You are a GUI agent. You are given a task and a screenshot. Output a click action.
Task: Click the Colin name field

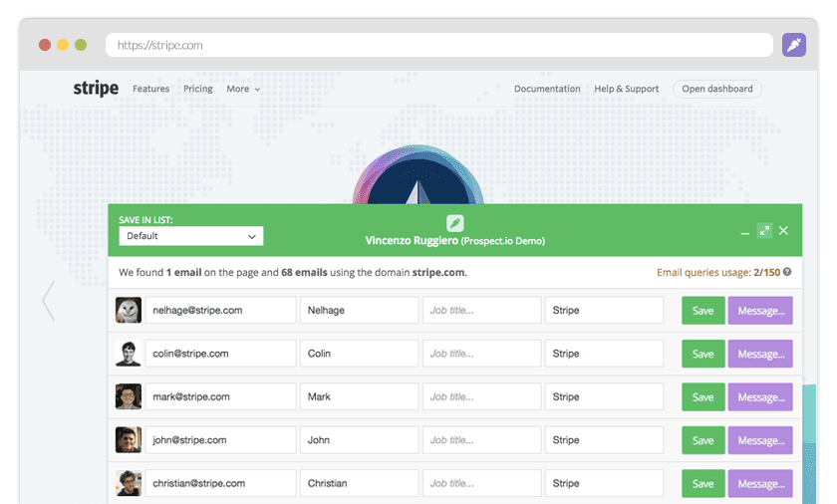360,354
